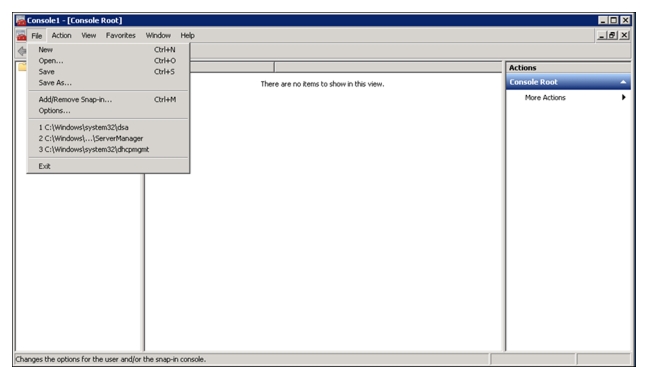Close the inner Console Root child window
Screen dimensions: 649x380
tap(624, 36)
